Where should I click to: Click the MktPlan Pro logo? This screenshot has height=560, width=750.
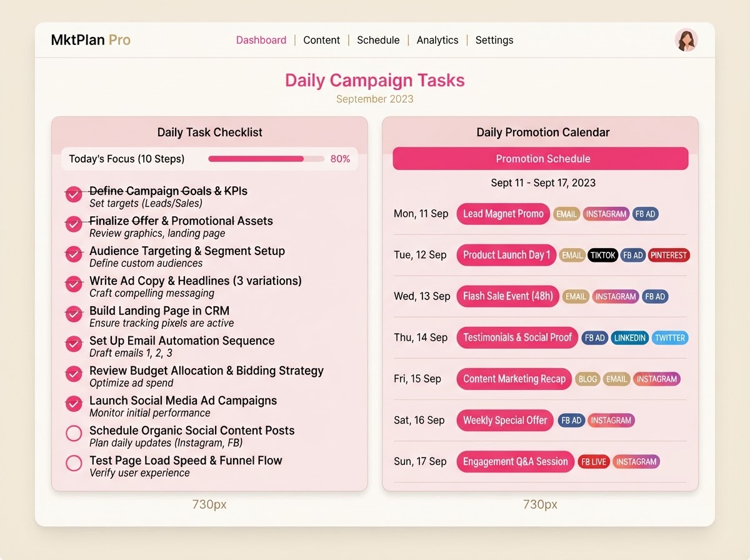click(x=91, y=40)
